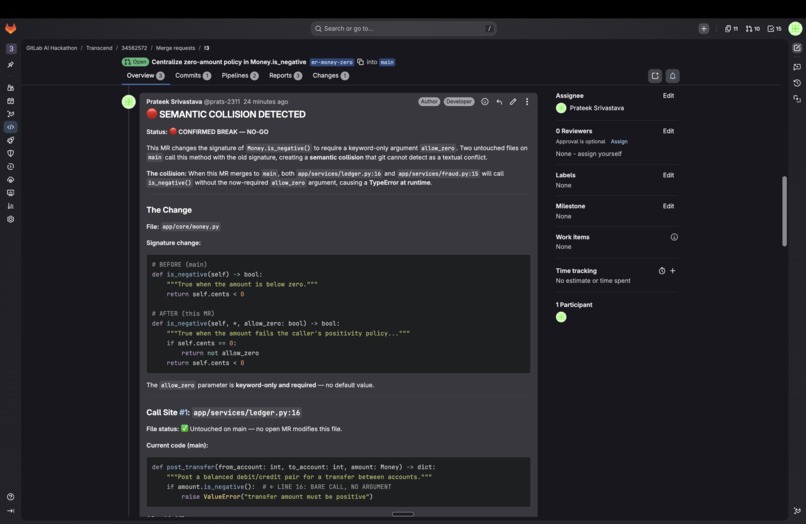
Task: Click the pin icon in left sidebar
Action: point(10,65)
